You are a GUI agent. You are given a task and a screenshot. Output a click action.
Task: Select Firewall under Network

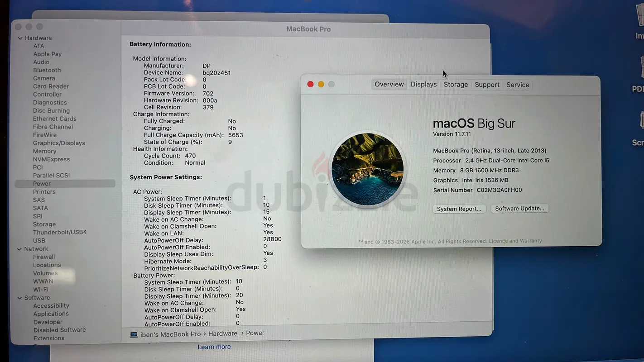click(44, 257)
